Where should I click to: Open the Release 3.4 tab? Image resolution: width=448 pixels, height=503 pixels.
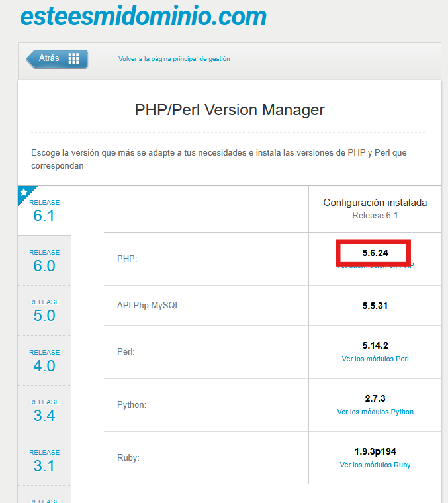[44, 410]
